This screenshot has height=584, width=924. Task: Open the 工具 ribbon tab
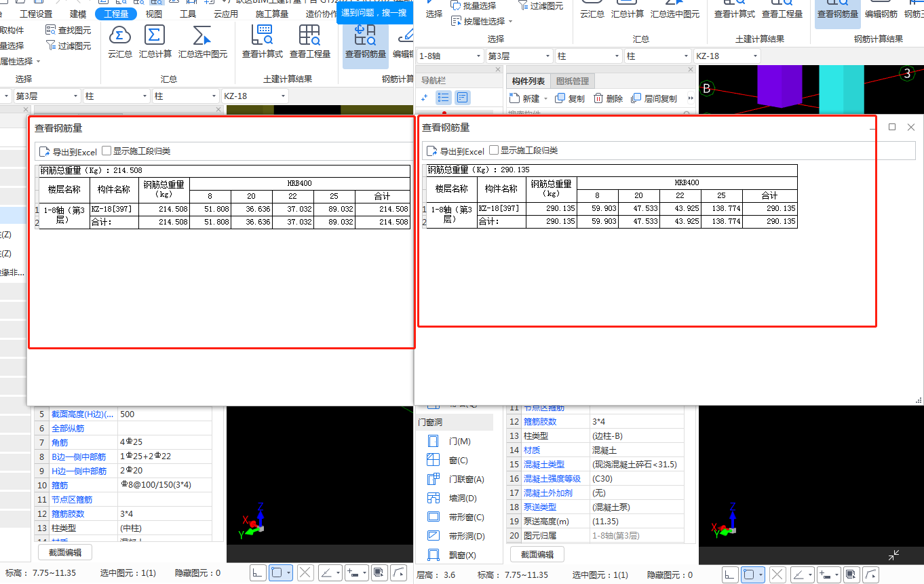click(188, 14)
